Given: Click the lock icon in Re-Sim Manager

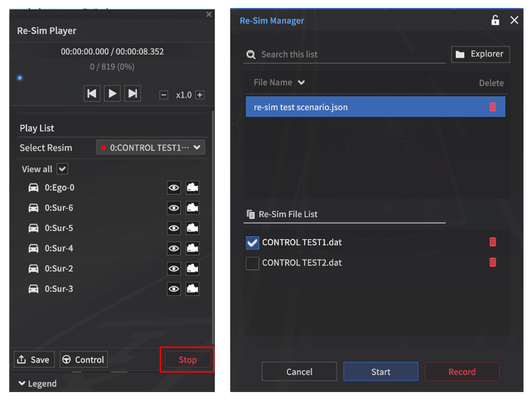Looking at the screenshot, I should (495, 20).
